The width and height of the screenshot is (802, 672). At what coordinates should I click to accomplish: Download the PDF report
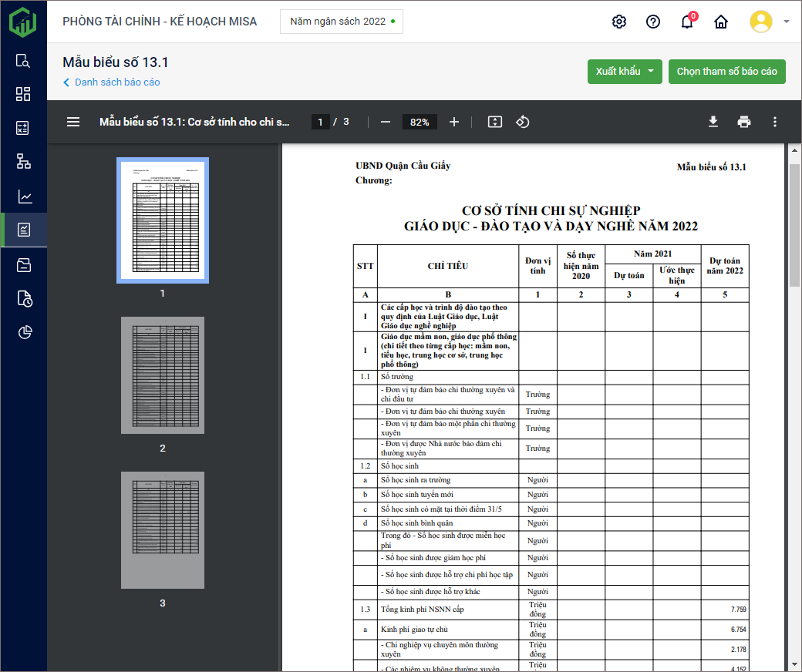pyautogui.click(x=713, y=122)
